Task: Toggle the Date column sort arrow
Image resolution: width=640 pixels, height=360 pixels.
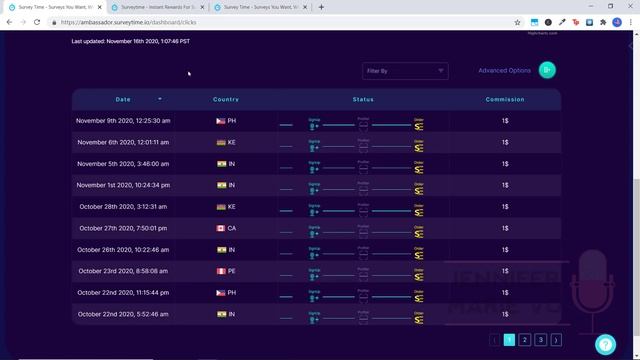Action: pos(160,99)
